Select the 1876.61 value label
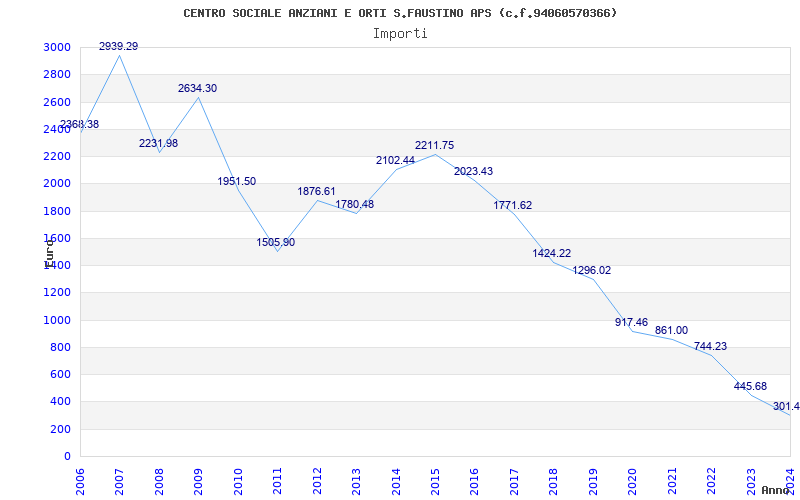The width and height of the screenshot is (800, 500). coord(316,191)
